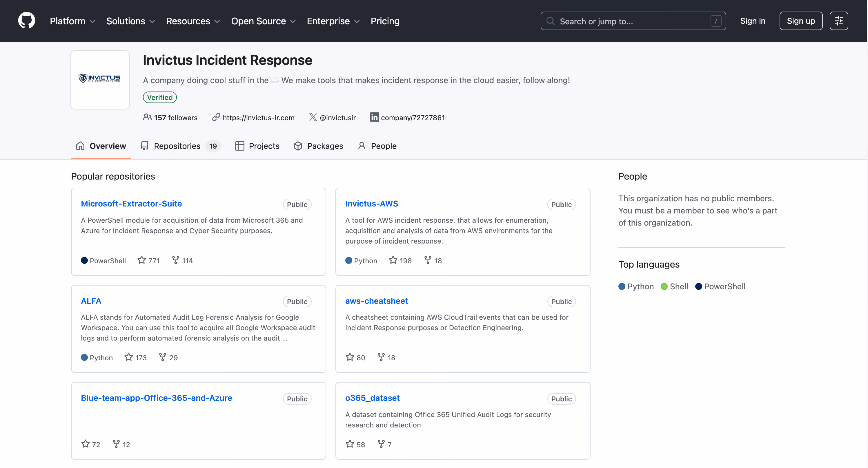Open the Resources dropdown
Screen dimensions: 868x468
pyautogui.click(x=193, y=21)
